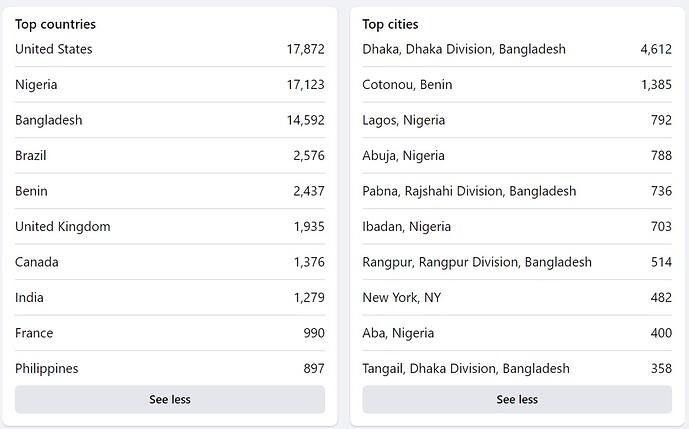Click the Canada country entry
689x429 pixels.
170,262
